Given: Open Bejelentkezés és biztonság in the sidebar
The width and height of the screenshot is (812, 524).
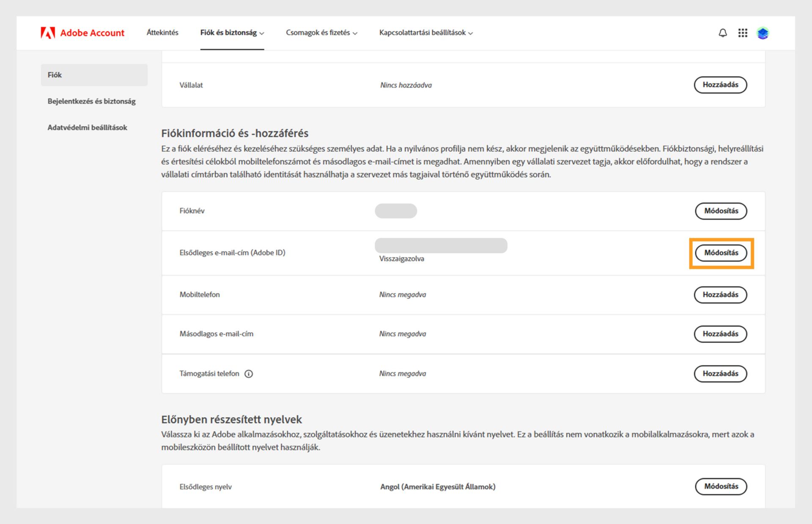Looking at the screenshot, I should tap(91, 101).
